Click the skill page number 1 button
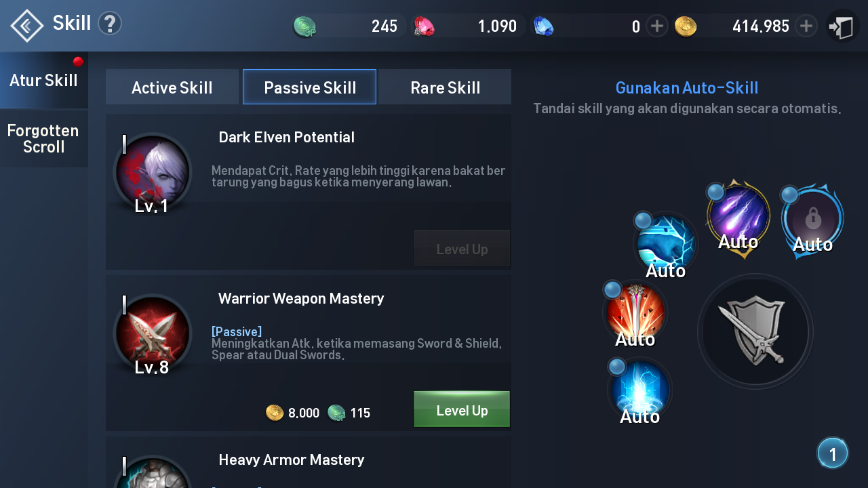 833,453
